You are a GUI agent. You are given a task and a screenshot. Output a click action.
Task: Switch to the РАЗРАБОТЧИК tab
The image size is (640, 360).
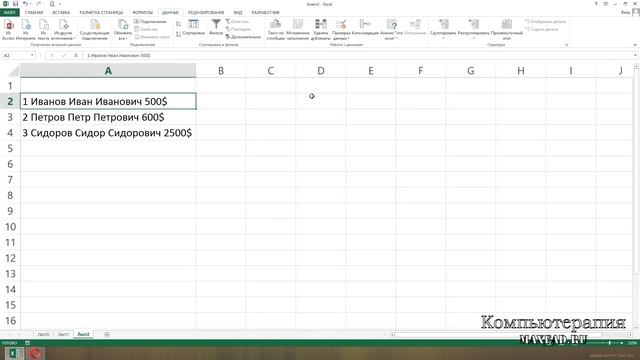[x=266, y=13]
